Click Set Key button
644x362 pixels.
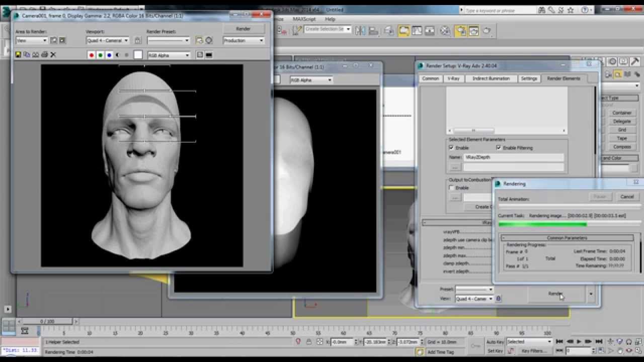click(495, 351)
